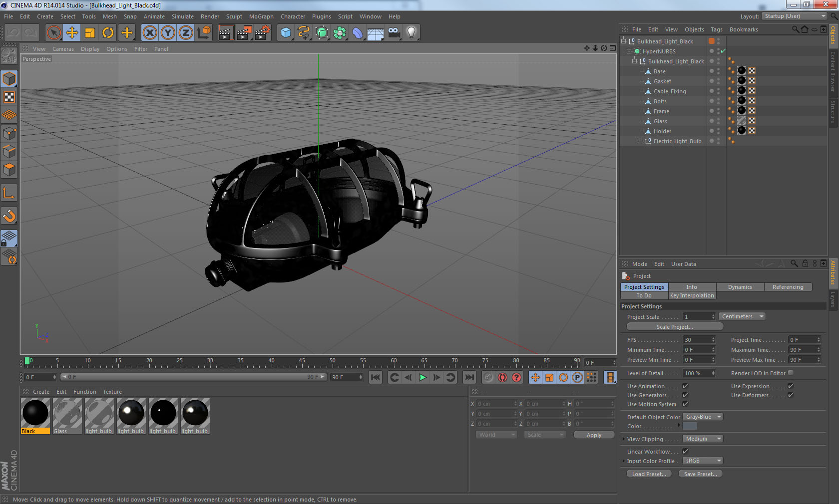The height and width of the screenshot is (504, 839).
Task: Open the World coordinate dropdown
Action: pyautogui.click(x=496, y=435)
